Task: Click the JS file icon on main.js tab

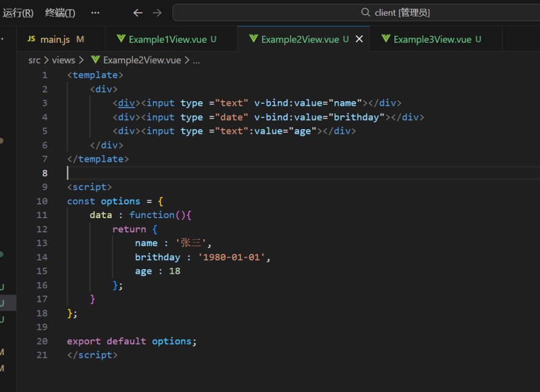Action: [x=31, y=40]
